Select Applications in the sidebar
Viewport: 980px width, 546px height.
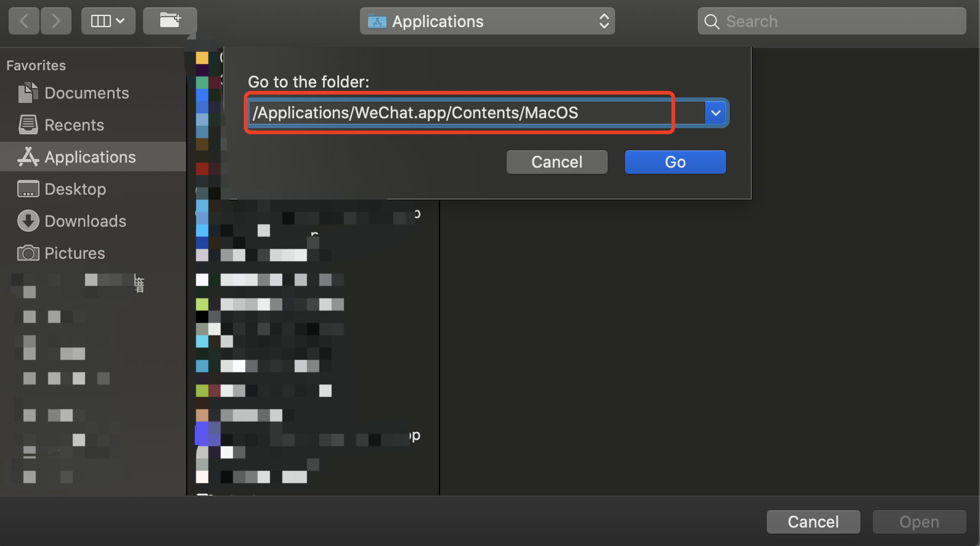[x=93, y=157]
